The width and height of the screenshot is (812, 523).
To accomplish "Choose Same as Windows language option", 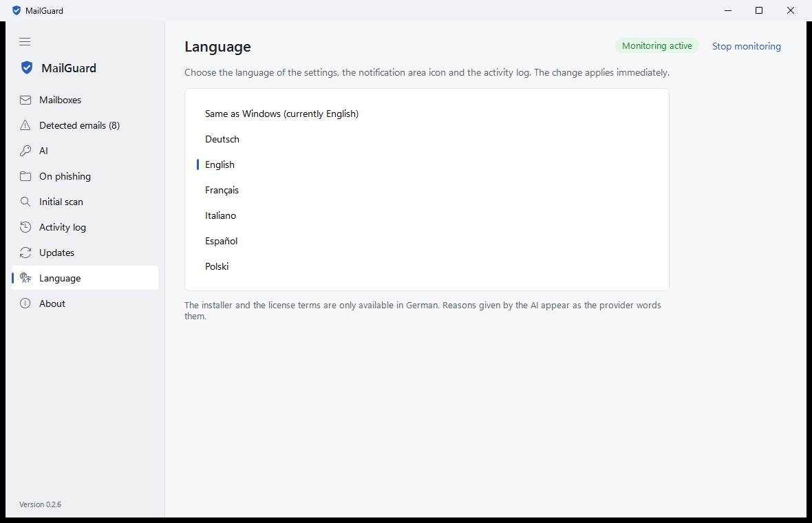I will click(427, 114).
